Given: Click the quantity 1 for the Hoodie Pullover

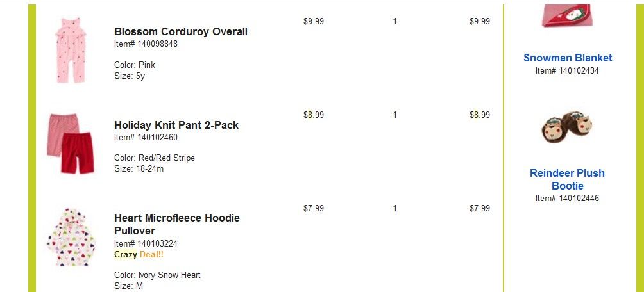Looking at the screenshot, I should 394,208.
